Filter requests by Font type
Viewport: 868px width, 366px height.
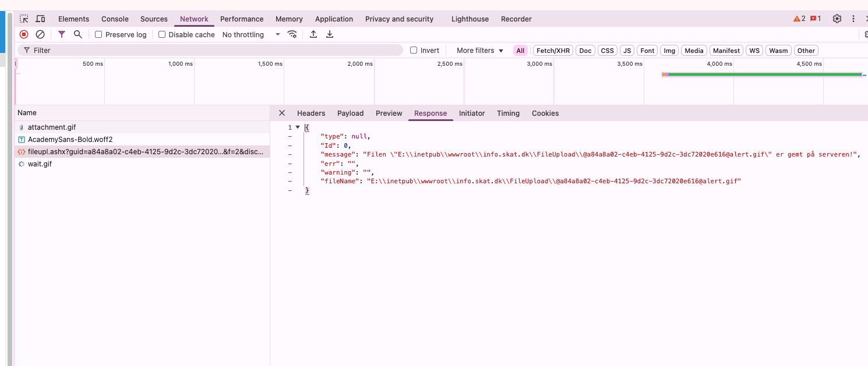[x=647, y=51]
